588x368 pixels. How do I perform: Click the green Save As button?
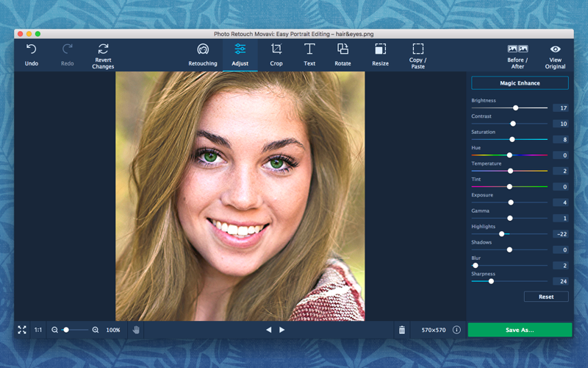[520, 330]
